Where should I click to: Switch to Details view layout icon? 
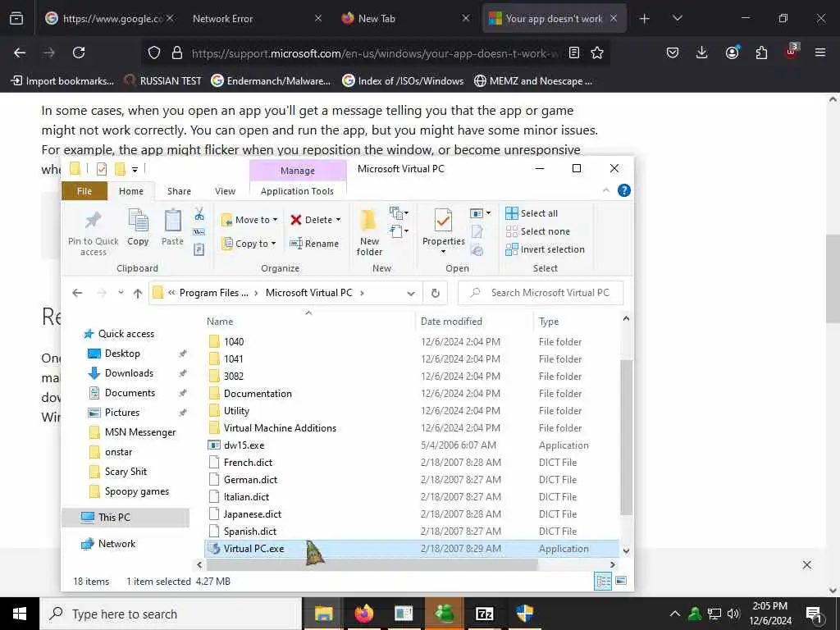[x=603, y=581]
